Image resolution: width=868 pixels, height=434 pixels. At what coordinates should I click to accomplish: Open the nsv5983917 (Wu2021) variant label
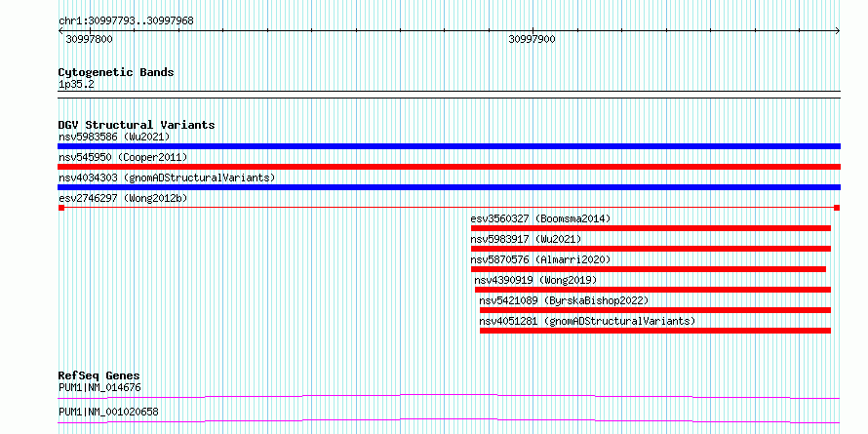point(526,239)
